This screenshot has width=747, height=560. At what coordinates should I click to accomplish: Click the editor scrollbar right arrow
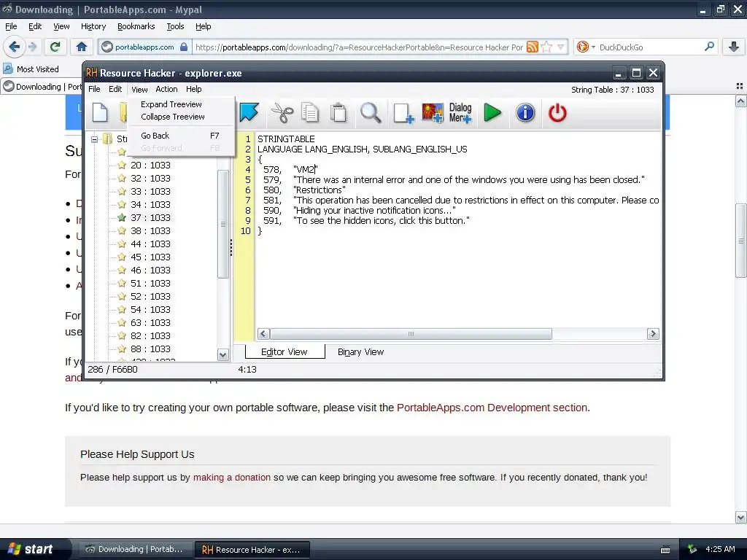(x=653, y=334)
